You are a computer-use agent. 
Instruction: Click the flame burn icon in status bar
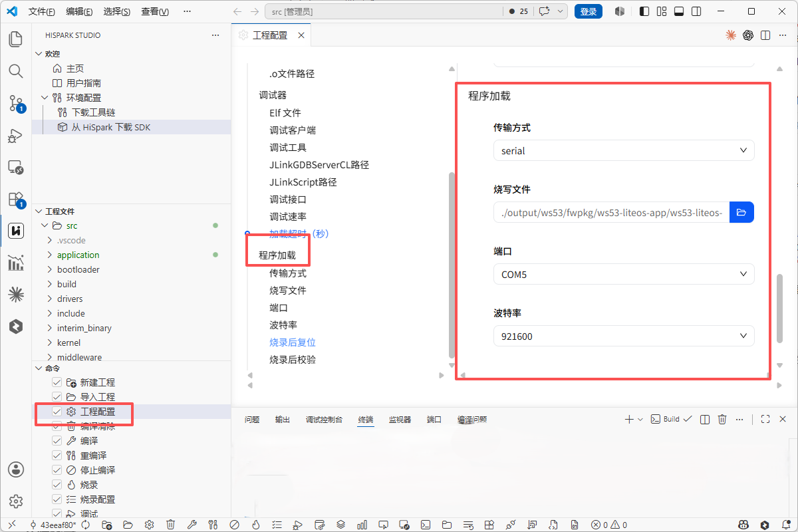(x=255, y=525)
